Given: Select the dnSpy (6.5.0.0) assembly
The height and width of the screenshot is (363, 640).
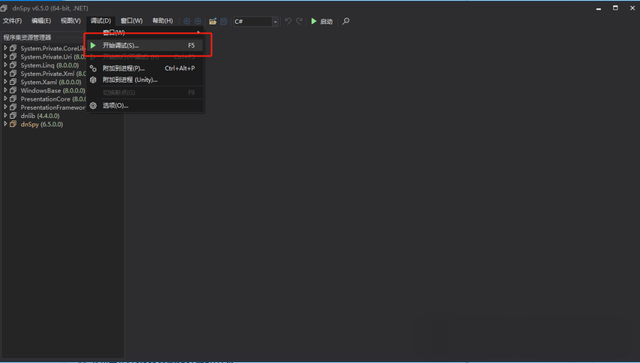Looking at the screenshot, I should (42, 124).
